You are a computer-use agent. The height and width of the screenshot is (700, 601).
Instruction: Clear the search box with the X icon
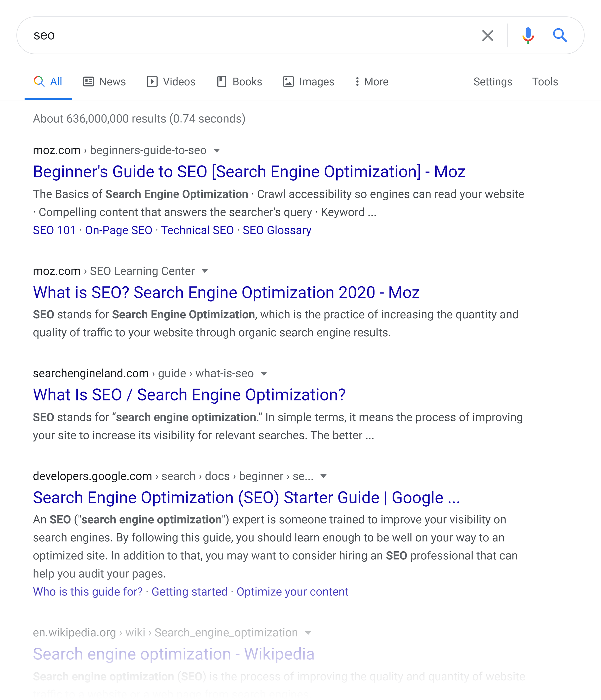click(488, 35)
